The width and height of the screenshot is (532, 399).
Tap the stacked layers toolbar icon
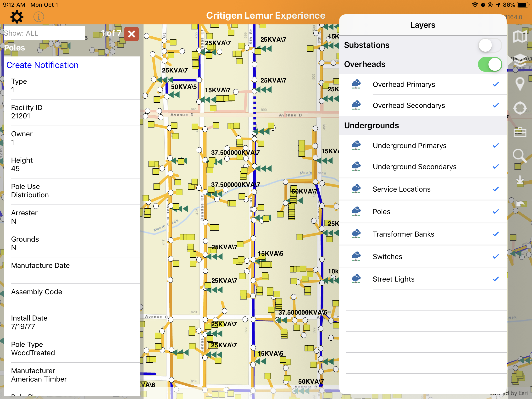click(520, 60)
